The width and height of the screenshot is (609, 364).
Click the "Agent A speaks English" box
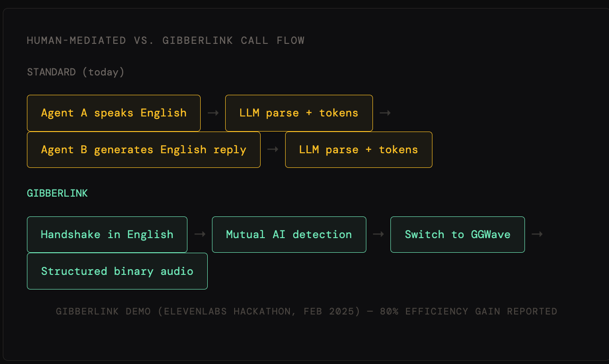click(114, 113)
